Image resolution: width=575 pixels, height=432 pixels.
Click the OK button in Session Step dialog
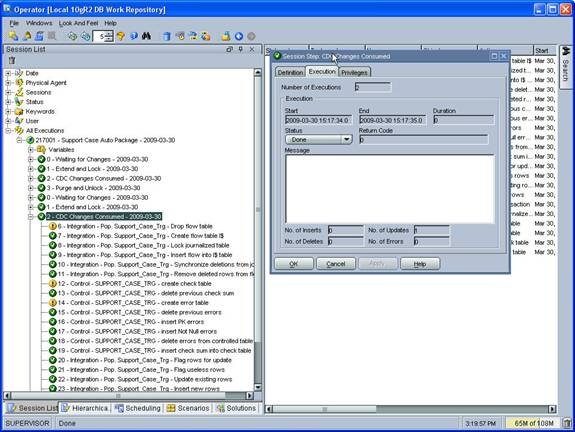click(294, 264)
